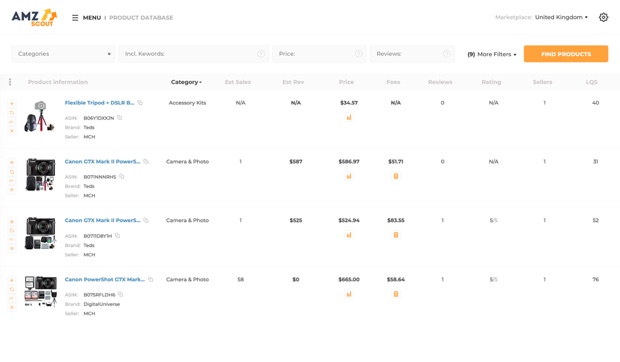620x362 pixels.
Task: Click plus icon on the $587 Canon row
Action: click(12, 162)
